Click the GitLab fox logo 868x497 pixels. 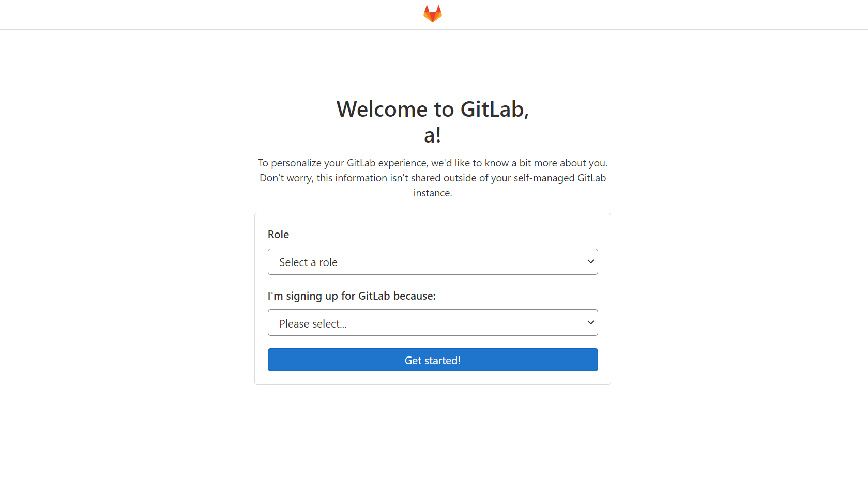pos(433,14)
